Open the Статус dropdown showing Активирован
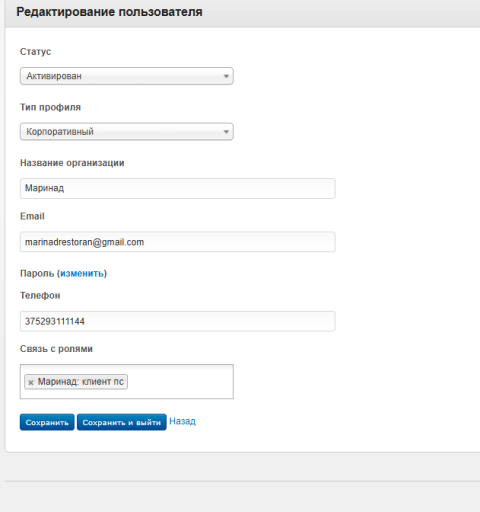Screen dimensions: 480x512 [127, 76]
